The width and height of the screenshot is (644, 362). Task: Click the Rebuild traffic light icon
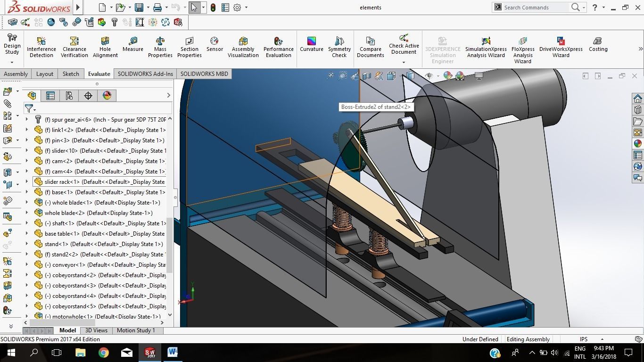[213, 8]
